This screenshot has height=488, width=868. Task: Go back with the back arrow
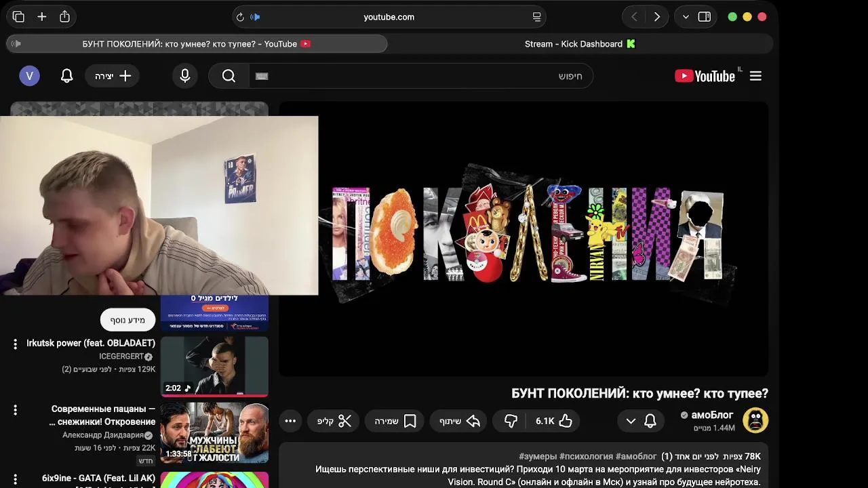coord(634,17)
